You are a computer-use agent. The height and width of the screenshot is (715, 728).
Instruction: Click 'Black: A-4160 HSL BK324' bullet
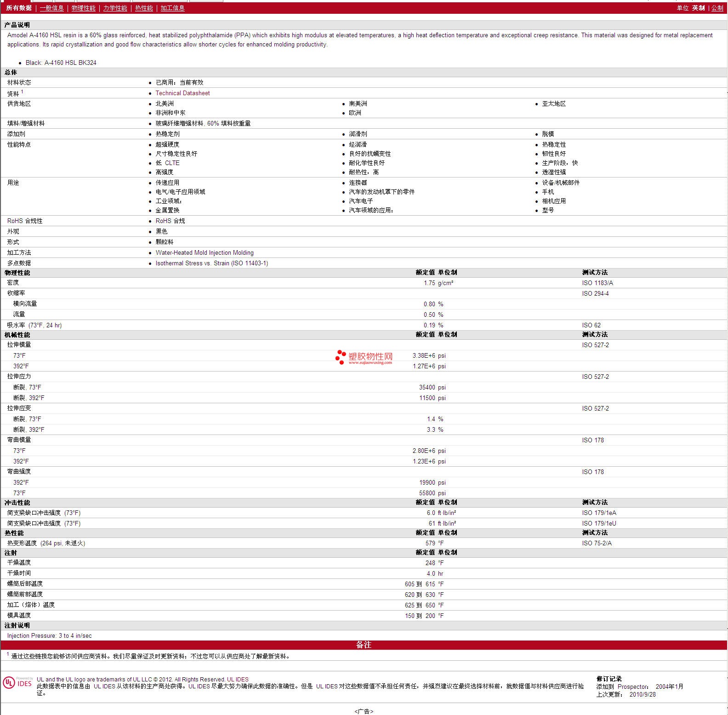click(61, 63)
